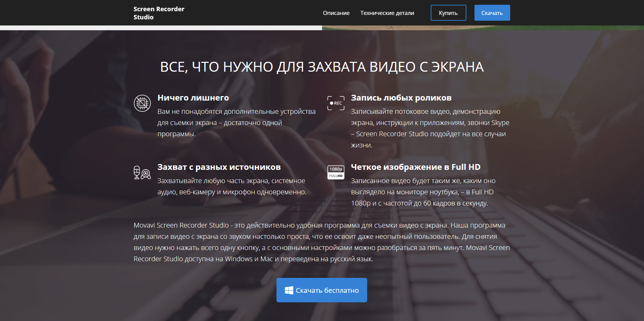This screenshot has height=321, width=644.
Task: Click the Movavi Screen Recorder Studio description paragraph
Action: (x=322, y=242)
